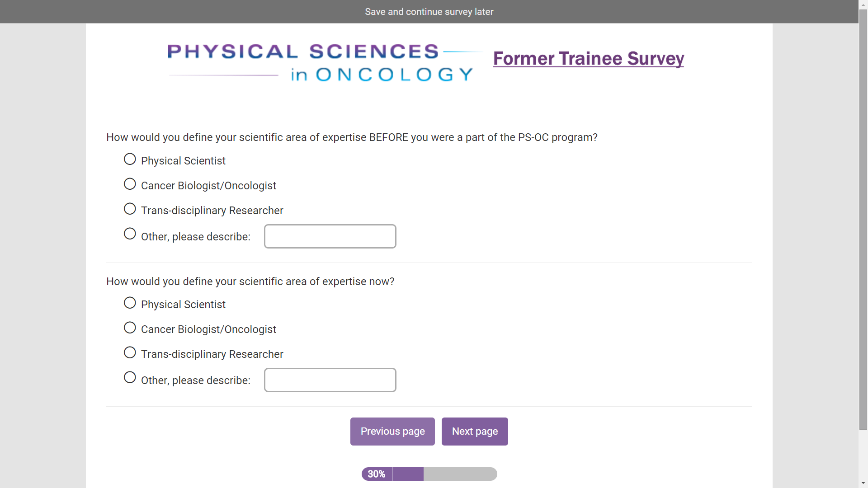Screen dimensions: 868x488
Task: Click the Other description field for BEFORE question
Action: click(330, 236)
